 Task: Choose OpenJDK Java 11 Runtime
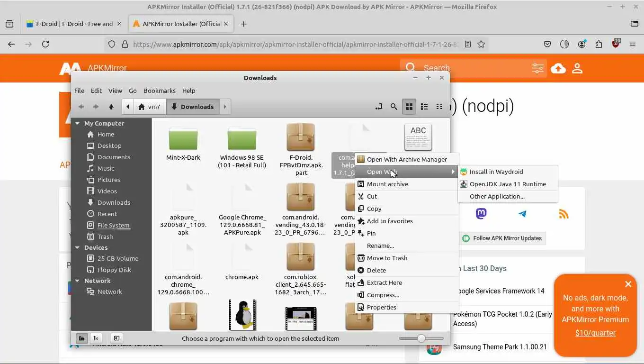508,184
